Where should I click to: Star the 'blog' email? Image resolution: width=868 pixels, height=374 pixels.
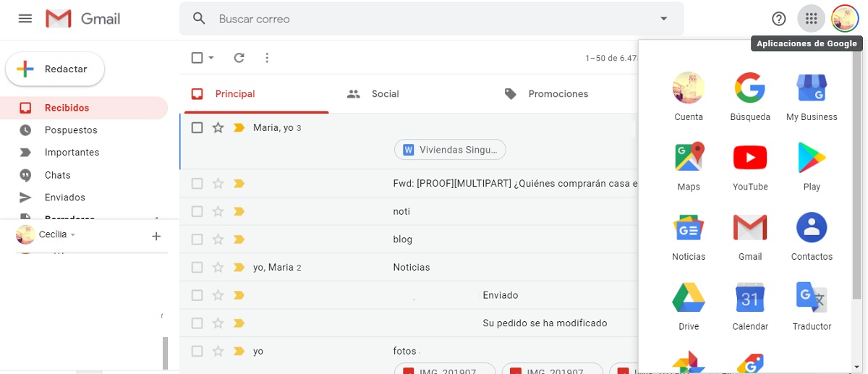coord(218,239)
